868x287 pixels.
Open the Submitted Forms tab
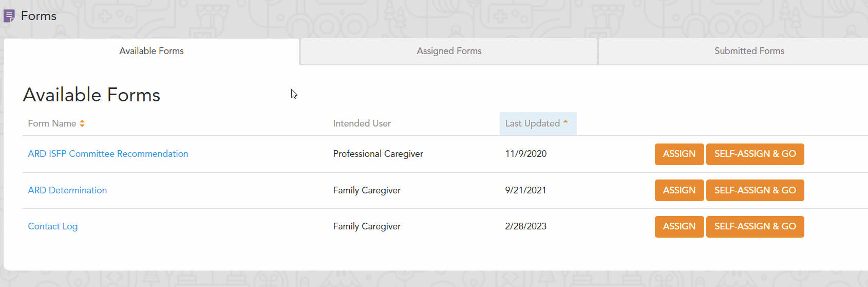[x=749, y=51]
